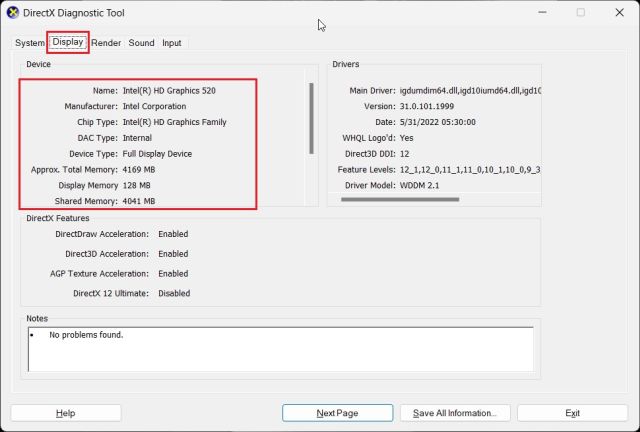Viewport: 640px width, 432px height.
Task: Open the Render tab
Action: pos(106,43)
